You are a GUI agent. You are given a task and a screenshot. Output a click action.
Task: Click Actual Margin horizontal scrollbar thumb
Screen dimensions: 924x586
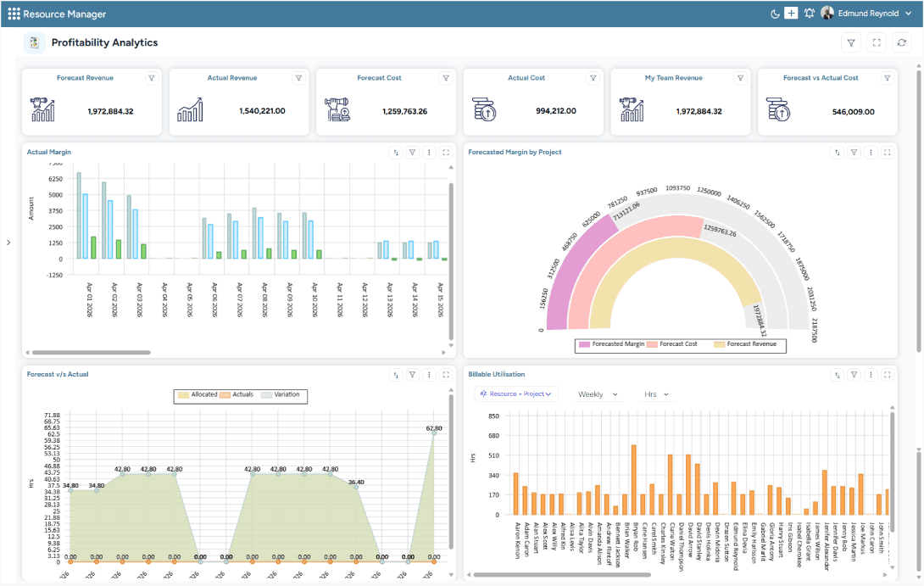point(92,353)
